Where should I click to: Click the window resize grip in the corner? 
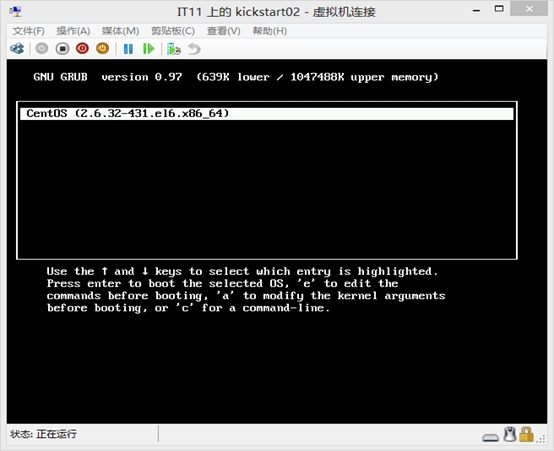tap(541, 439)
